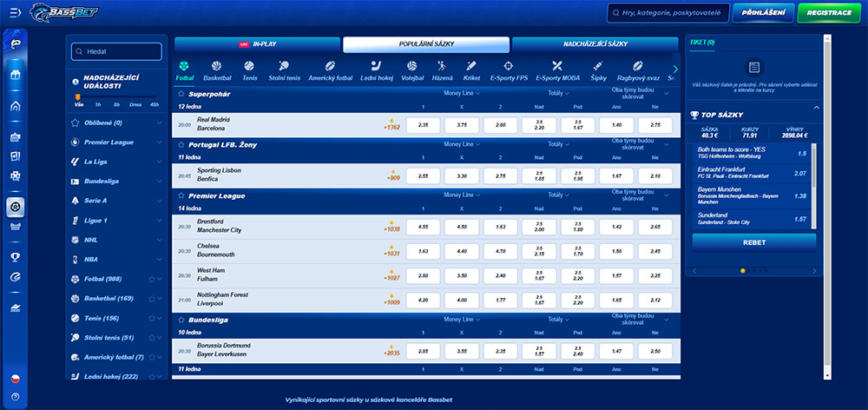Image resolution: width=868 pixels, height=410 pixels.
Task: Toggle favorite star on Americký fotbal (7)
Action: pyautogui.click(x=152, y=357)
